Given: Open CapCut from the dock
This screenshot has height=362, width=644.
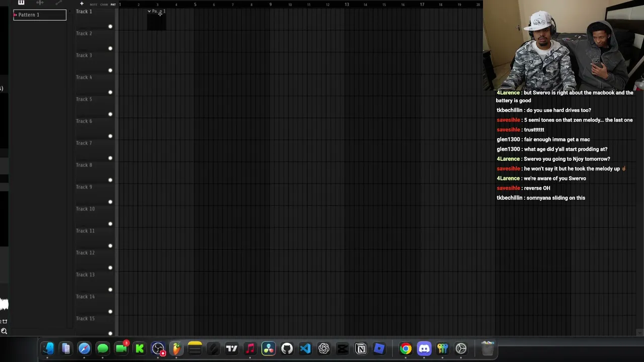Looking at the screenshot, I should [342, 348].
